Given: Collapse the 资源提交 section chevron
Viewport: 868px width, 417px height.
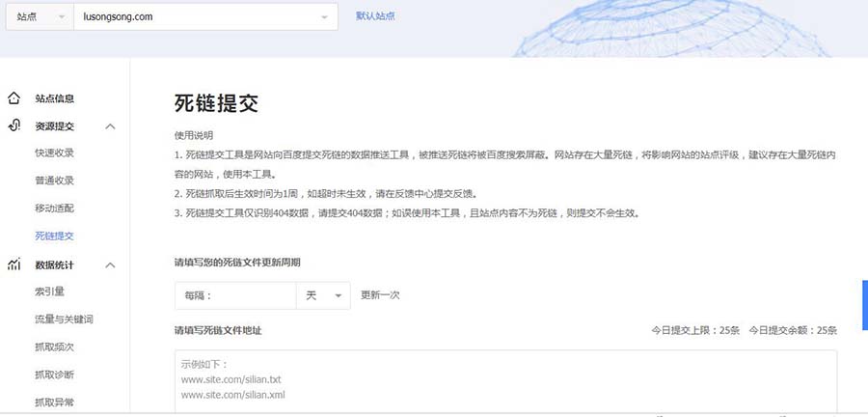Looking at the screenshot, I should [110, 126].
